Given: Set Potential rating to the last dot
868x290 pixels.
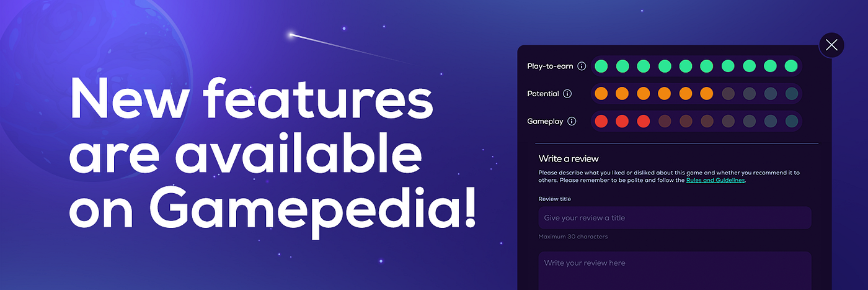Looking at the screenshot, I should (791, 94).
